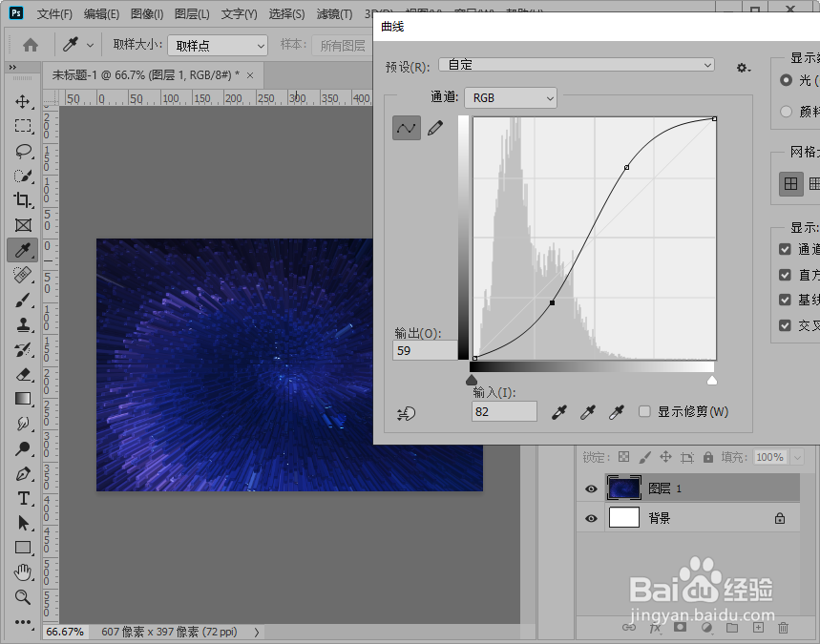Select the Crop tool
820x644 pixels.
[23, 200]
